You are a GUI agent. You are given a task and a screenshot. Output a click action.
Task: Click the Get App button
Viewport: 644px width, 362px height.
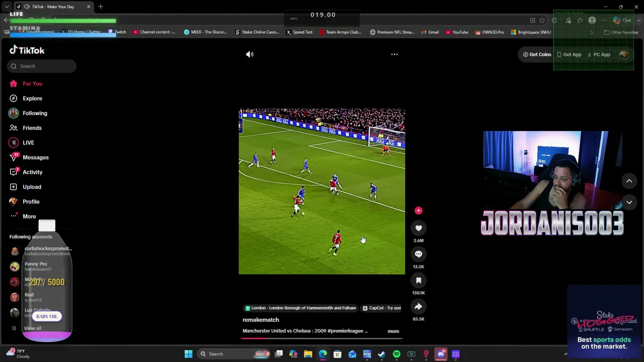(569, 54)
